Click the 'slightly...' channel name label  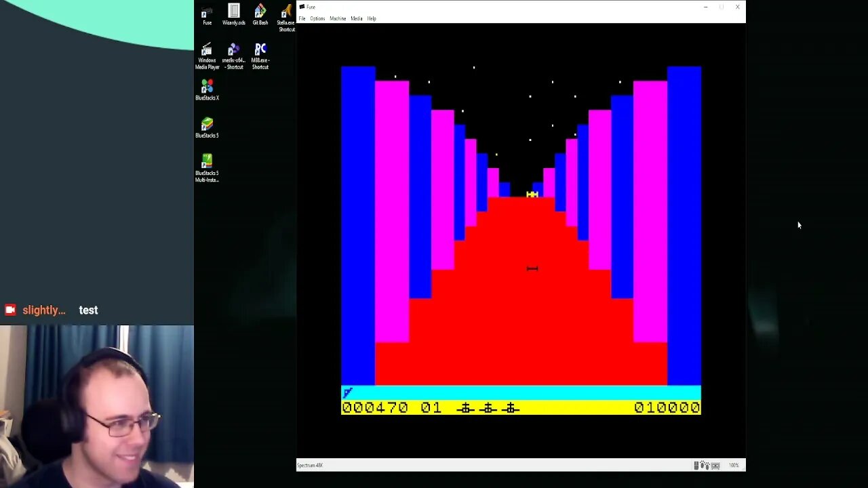tap(44, 310)
